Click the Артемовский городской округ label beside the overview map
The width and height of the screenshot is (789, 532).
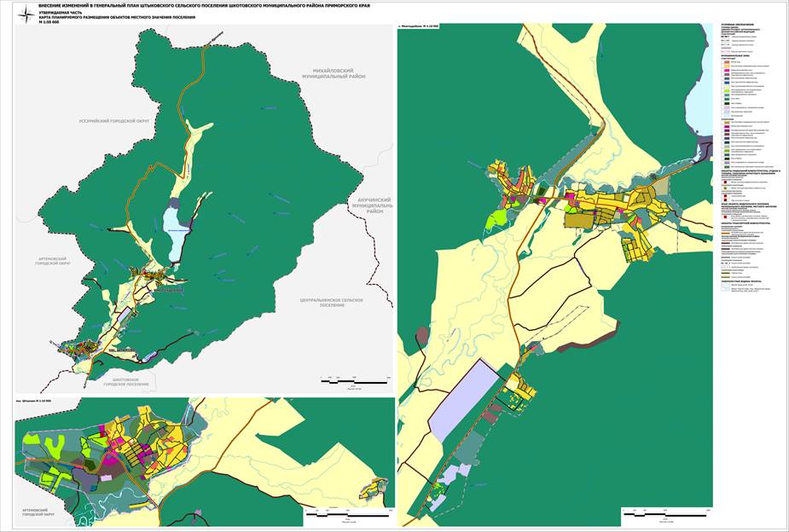coord(53,261)
